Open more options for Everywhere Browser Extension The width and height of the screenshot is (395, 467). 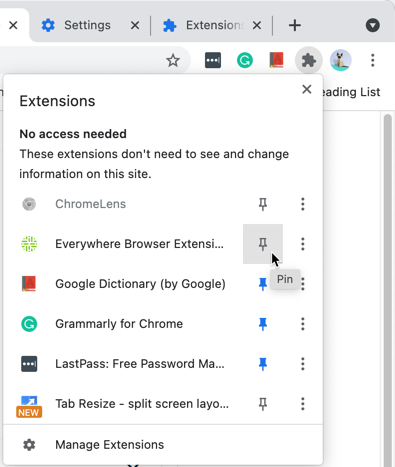pos(303,244)
